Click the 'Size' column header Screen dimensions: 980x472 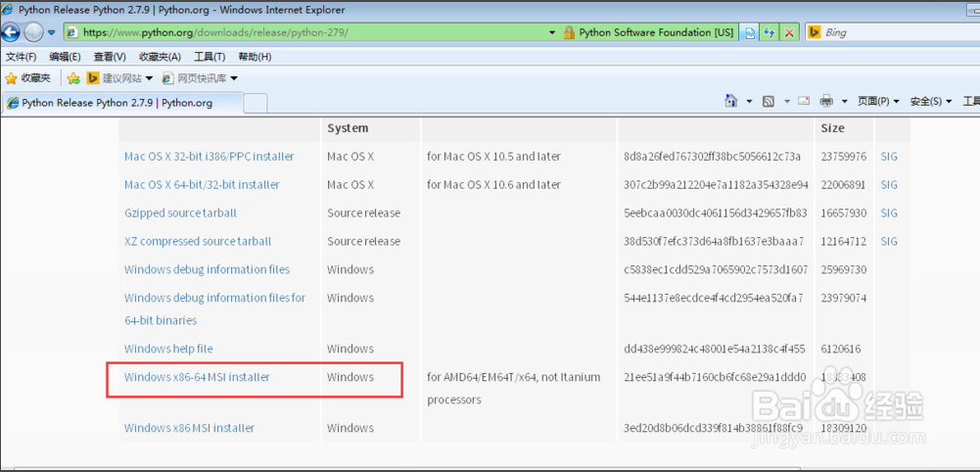[x=832, y=127]
